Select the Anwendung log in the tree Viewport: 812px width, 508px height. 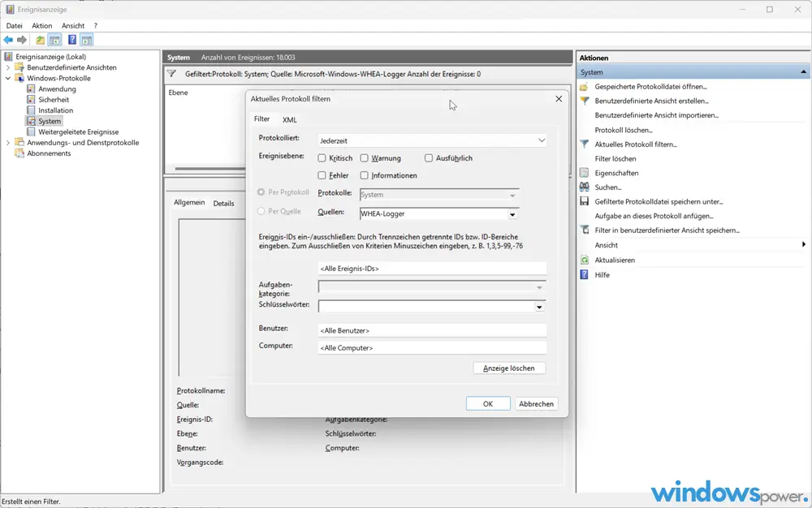coord(57,89)
